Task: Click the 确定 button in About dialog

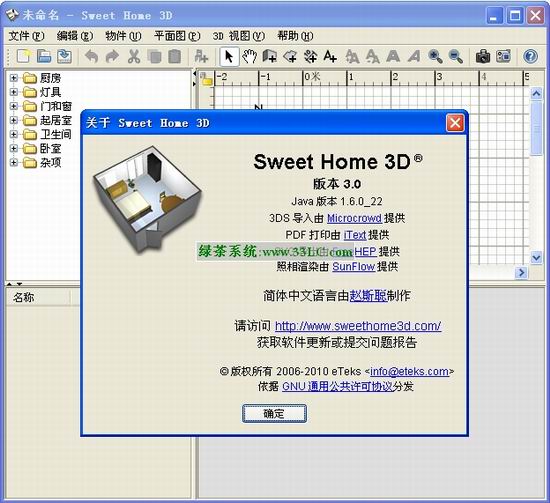Action: point(274,414)
